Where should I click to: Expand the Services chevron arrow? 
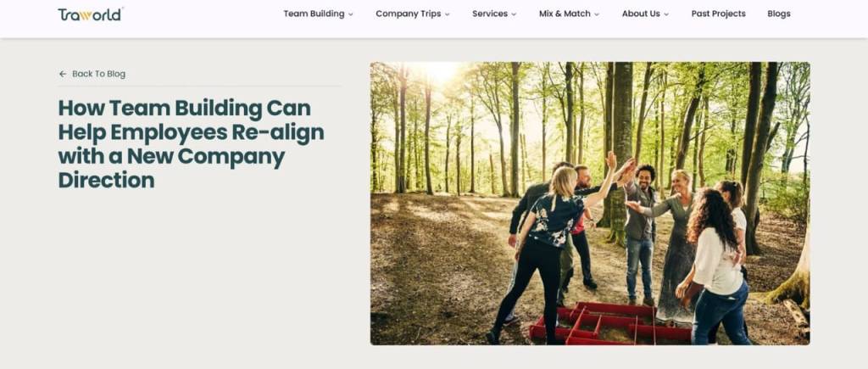[514, 14]
